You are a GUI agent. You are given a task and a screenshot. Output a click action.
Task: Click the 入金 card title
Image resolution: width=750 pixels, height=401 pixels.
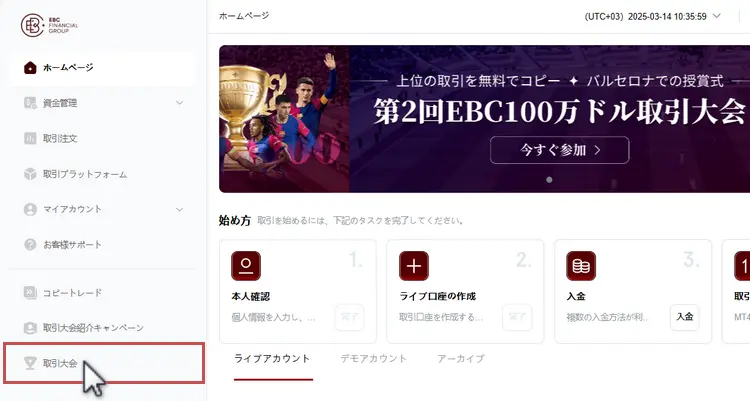click(x=576, y=296)
